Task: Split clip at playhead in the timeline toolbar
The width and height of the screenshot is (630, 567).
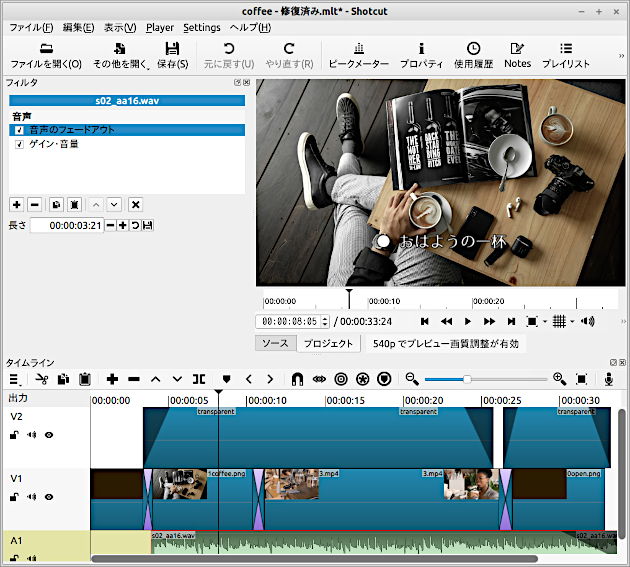Action: (200, 379)
